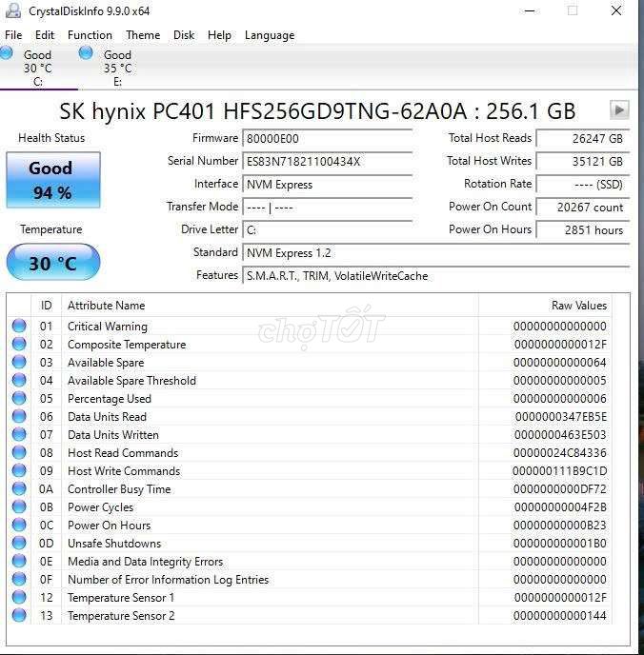Select the Unsafe Shutdowns attribute name
Viewport: 644px width, 655px height.
click(114, 544)
